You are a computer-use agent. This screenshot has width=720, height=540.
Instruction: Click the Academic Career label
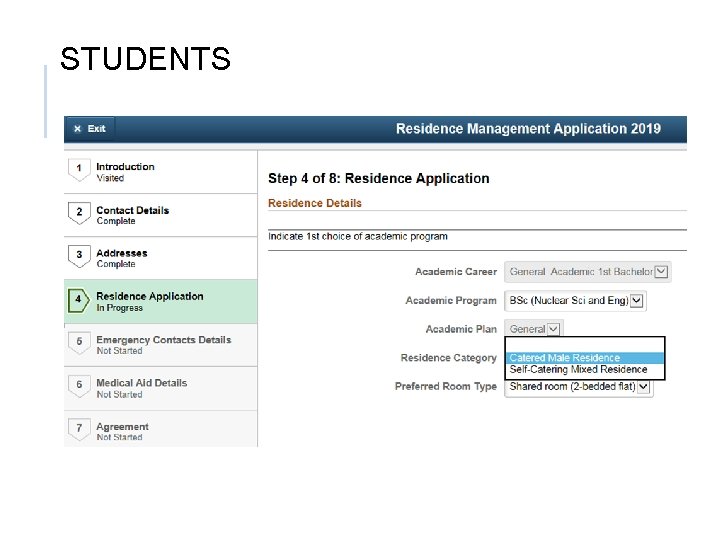(x=456, y=272)
